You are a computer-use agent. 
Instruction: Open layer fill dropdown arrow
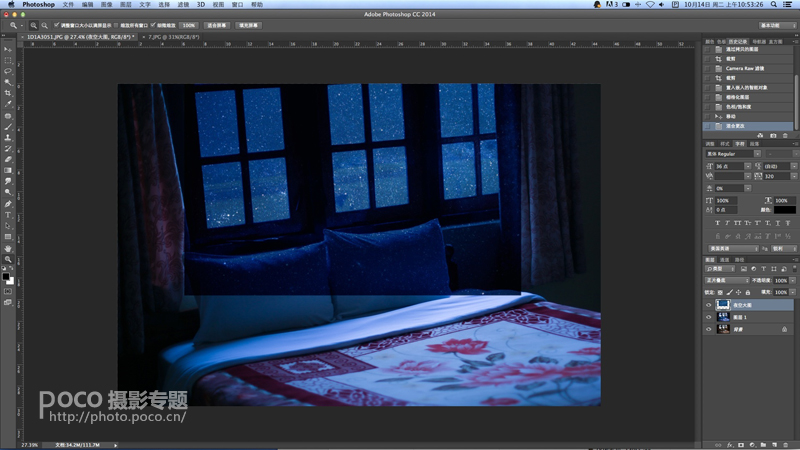coord(793,292)
